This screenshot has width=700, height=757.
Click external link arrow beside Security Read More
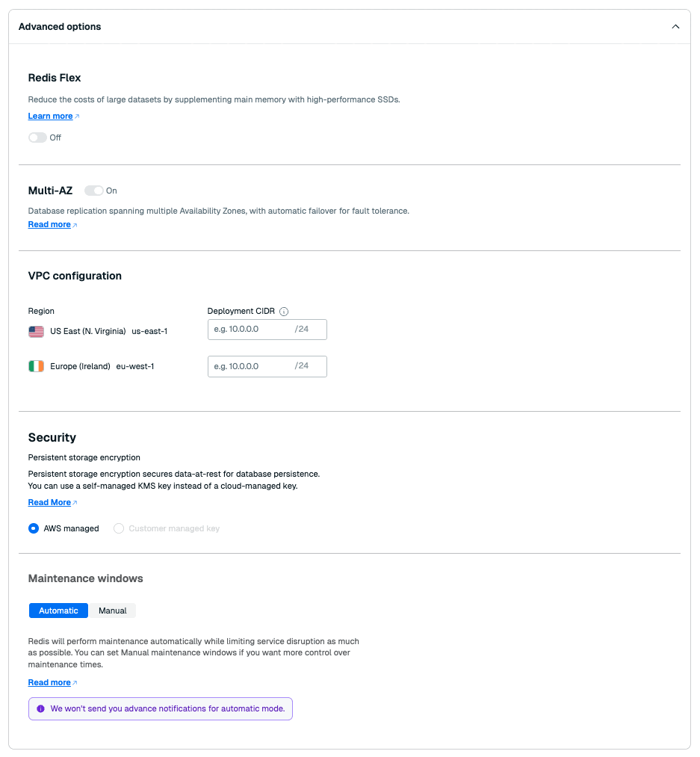tap(75, 503)
